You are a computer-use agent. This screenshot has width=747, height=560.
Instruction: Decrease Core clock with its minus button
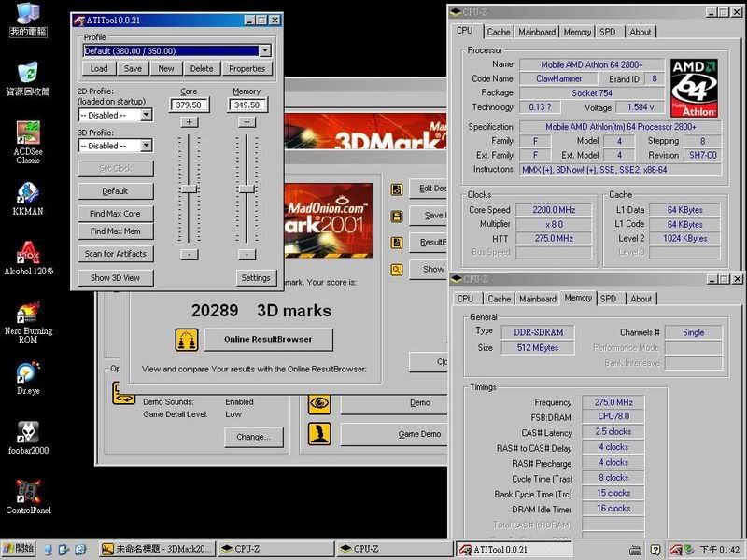190,255
